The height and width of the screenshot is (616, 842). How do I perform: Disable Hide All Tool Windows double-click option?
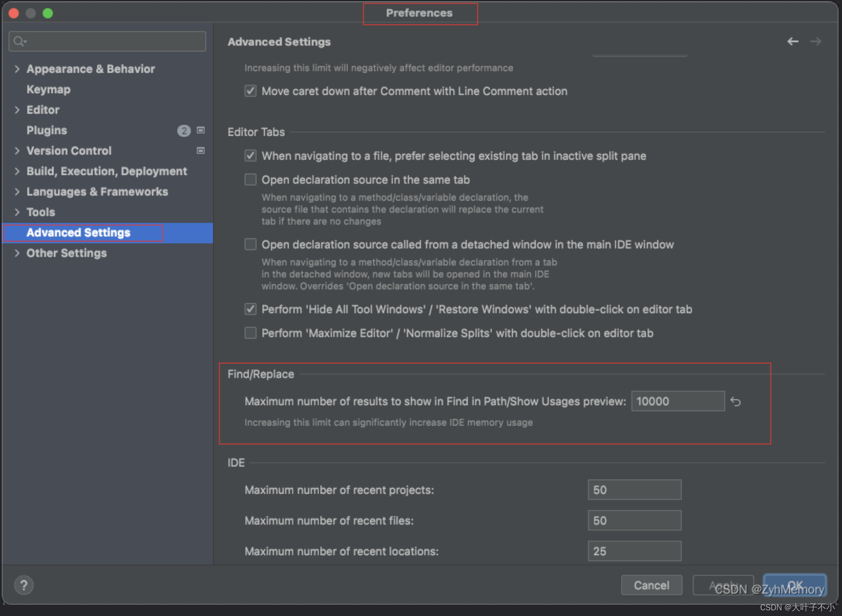(x=251, y=309)
